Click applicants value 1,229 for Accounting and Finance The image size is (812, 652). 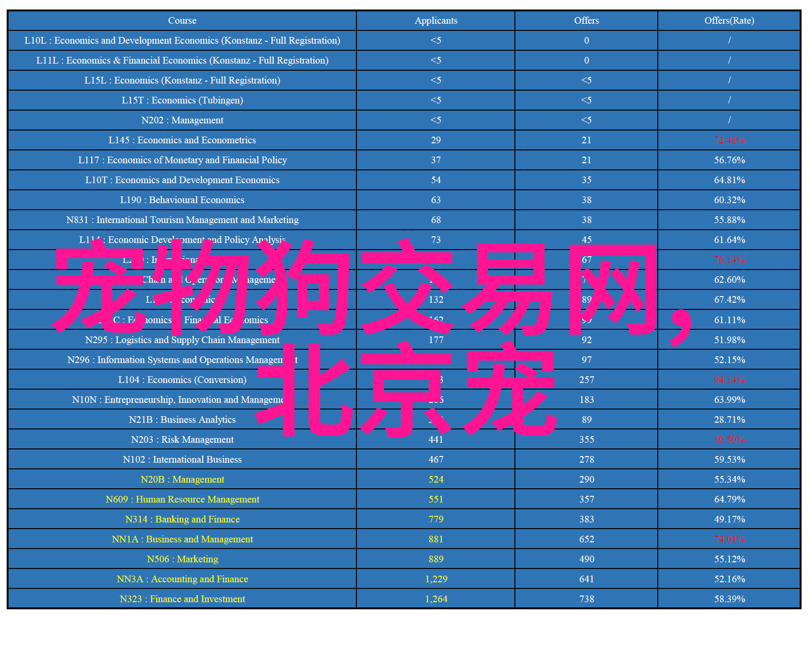(x=436, y=579)
